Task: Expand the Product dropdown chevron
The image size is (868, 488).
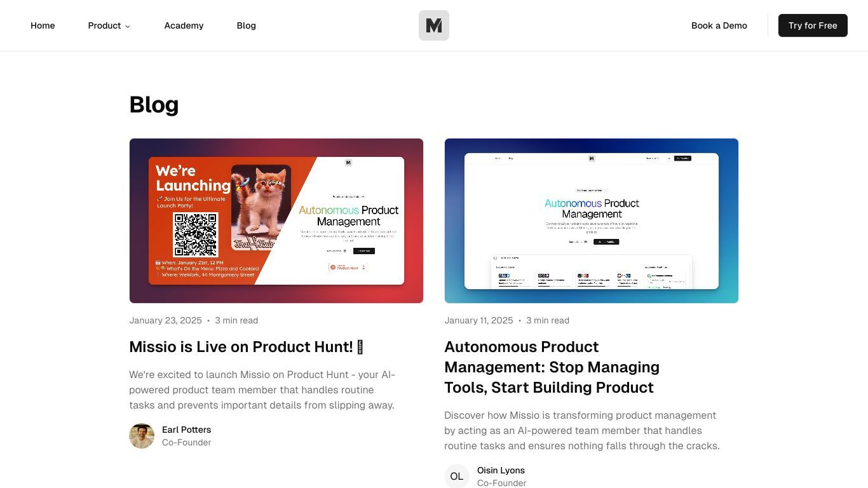Action: point(128,26)
